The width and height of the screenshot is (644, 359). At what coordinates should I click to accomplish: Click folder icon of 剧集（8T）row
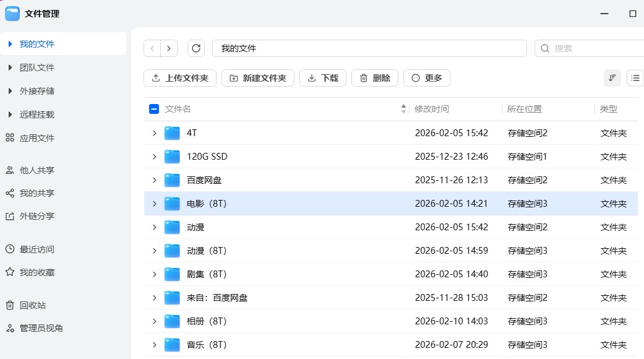[172, 274]
